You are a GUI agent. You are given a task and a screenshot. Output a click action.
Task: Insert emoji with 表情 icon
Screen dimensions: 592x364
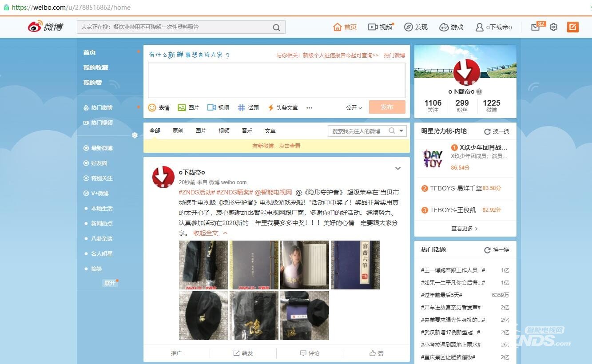(x=159, y=107)
